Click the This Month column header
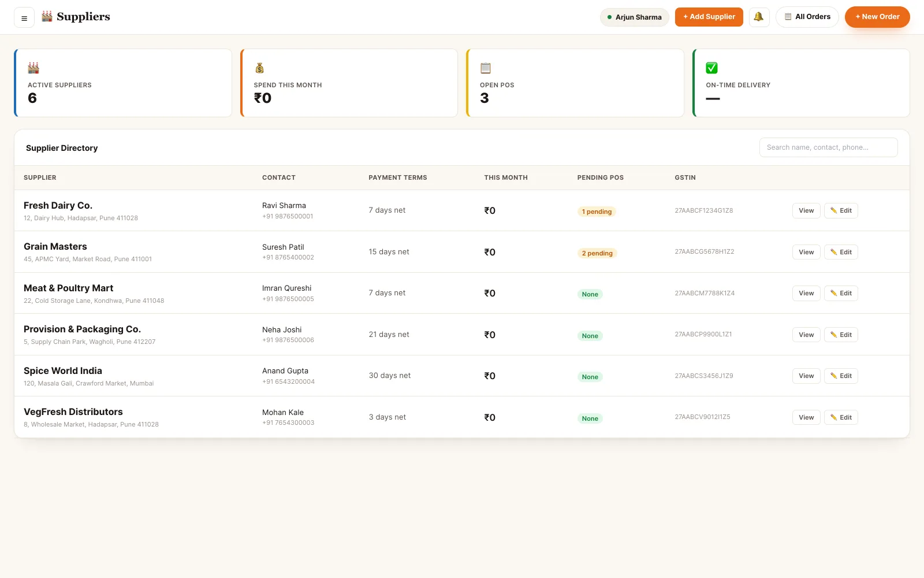 pos(506,177)
